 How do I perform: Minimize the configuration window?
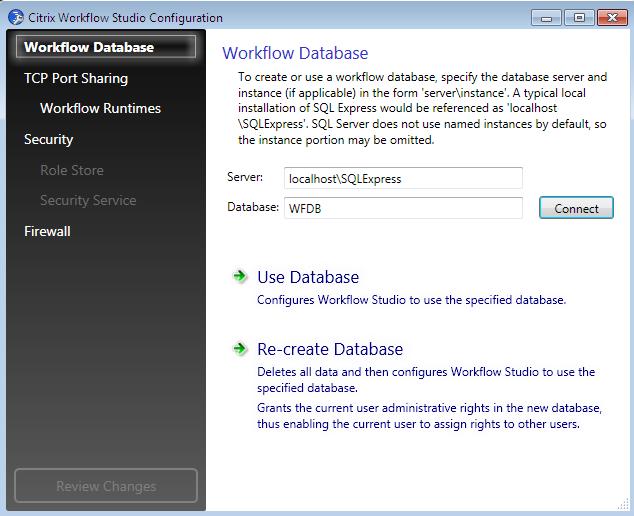[546, 18]
